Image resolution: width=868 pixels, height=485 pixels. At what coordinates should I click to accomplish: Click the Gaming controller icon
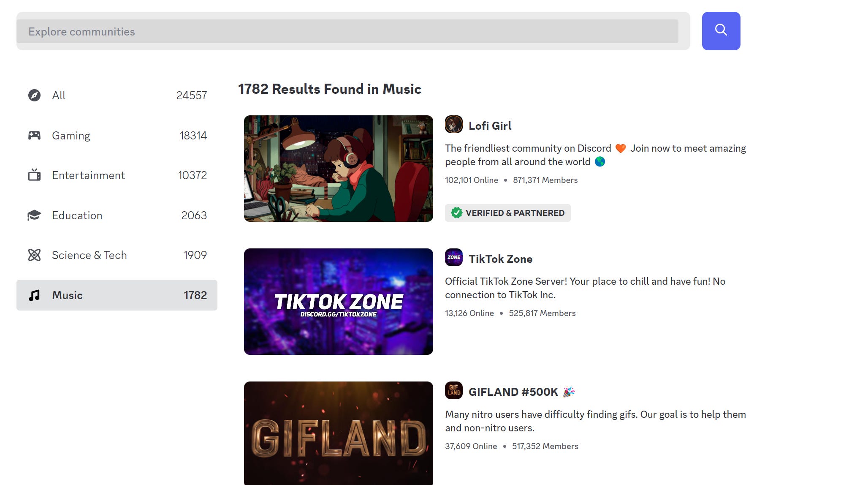click(34, 135)
